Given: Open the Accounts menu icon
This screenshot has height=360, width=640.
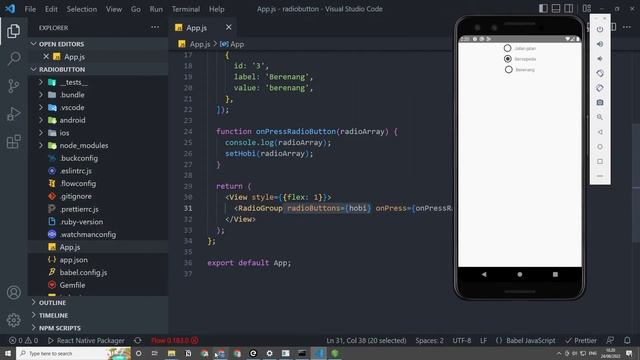Looking at the screenshot, I should (13, 292).
